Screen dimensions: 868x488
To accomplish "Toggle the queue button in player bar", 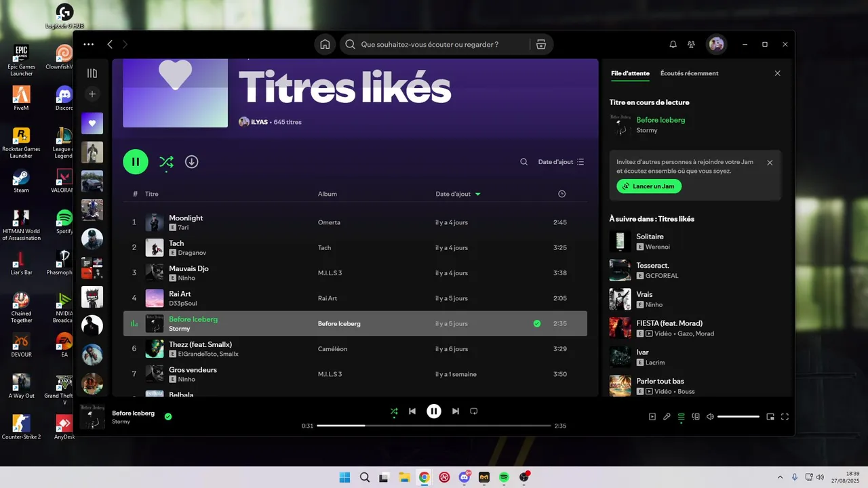I will [682, 417].
